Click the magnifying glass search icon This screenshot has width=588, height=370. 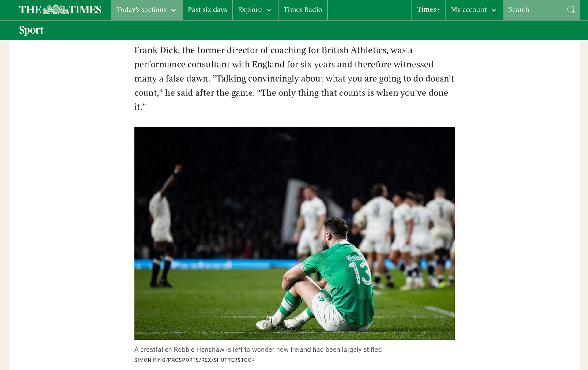(x=571, y=10)
